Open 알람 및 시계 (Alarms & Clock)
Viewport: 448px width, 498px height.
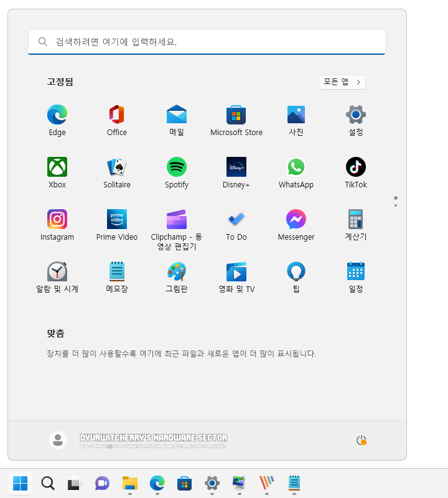click(57, 277)
